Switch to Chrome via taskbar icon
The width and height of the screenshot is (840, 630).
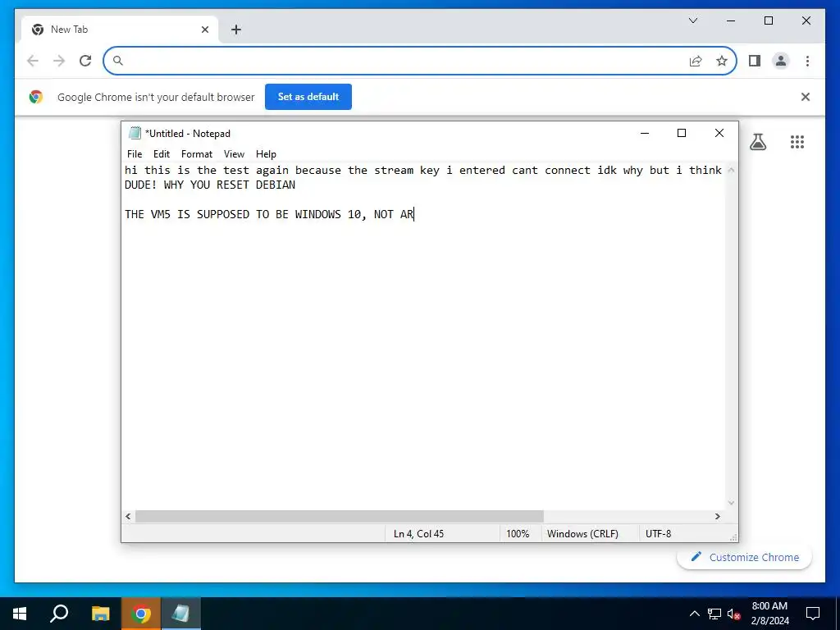pos(140,614)
